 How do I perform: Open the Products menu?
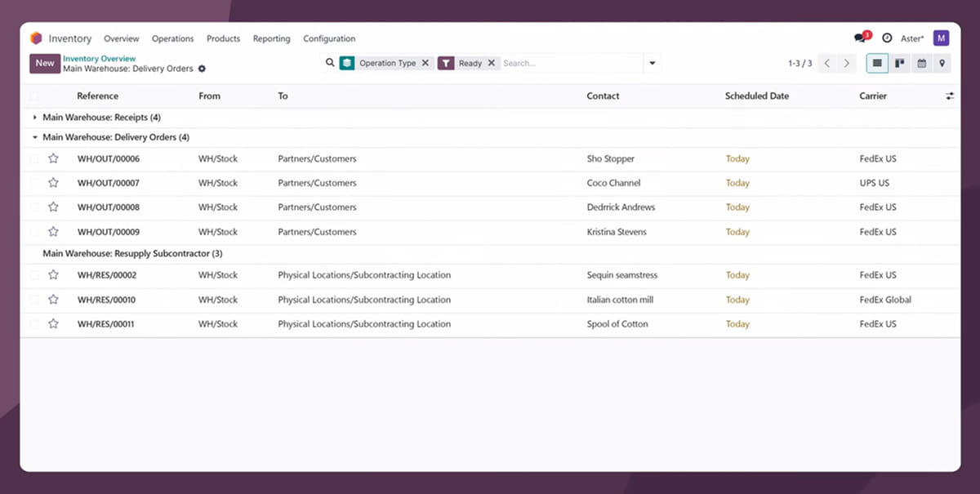tap(223, 38)
